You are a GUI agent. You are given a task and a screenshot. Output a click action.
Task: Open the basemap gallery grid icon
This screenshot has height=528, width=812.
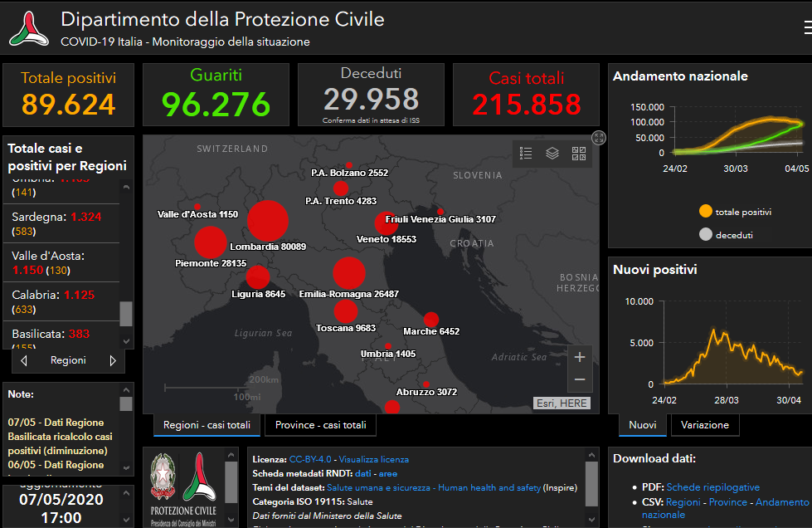579,154
